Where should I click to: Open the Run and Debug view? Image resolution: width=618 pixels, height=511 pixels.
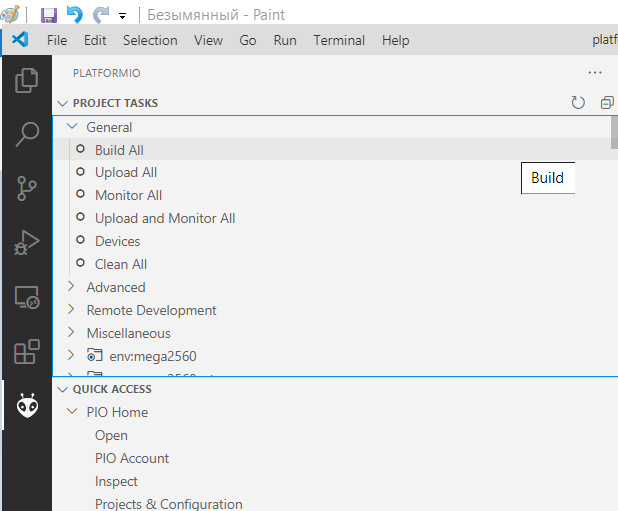(x=26, y=243)
